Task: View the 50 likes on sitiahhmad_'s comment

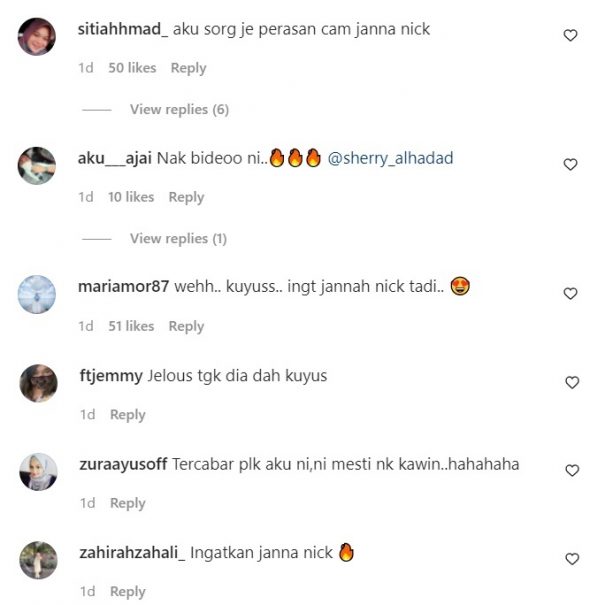Action: pyautogui.click(x=132, y=68)
